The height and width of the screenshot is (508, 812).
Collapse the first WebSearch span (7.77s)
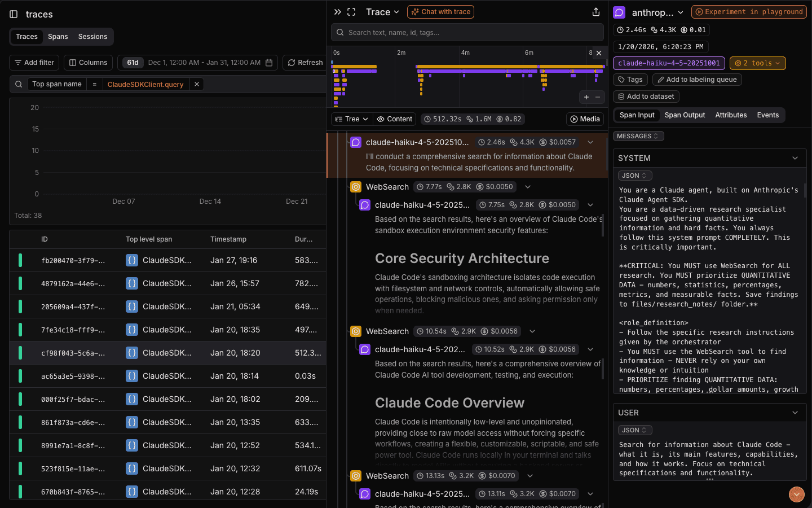[x=528, y=187]
